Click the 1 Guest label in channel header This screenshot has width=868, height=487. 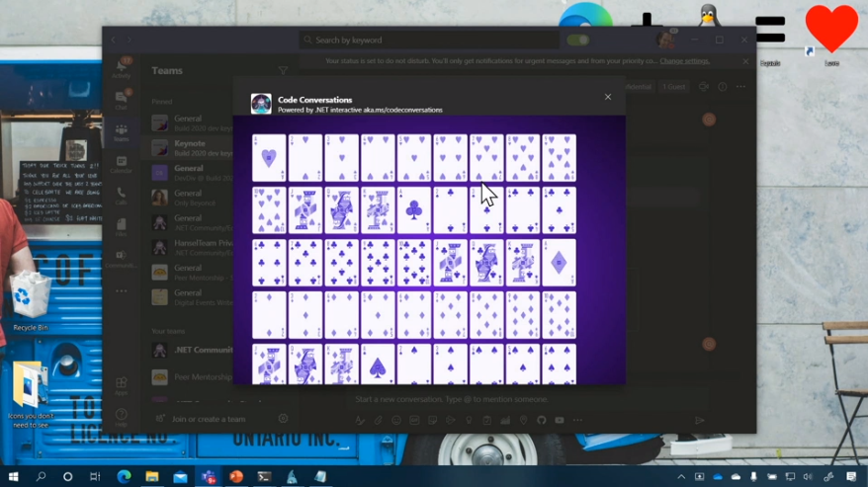[x=673, y=87]
